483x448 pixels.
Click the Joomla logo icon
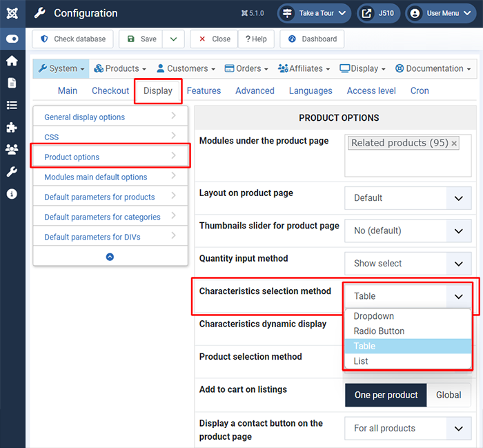pos(12,13)
